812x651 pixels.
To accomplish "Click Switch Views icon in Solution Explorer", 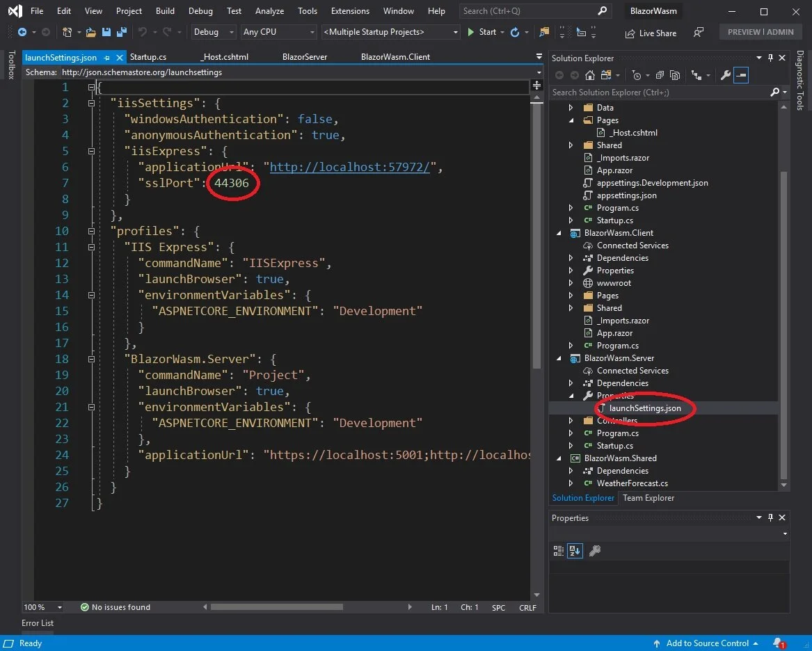I will click(x=606, y=76).
